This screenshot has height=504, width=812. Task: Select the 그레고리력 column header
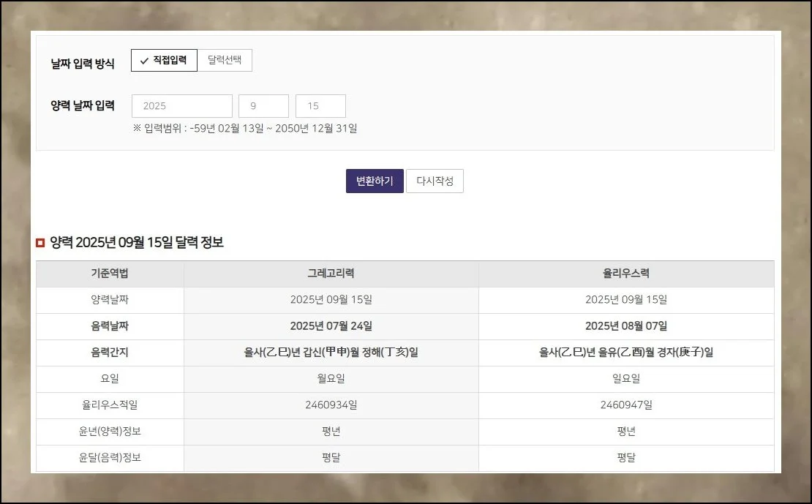[x=330, y=274]
